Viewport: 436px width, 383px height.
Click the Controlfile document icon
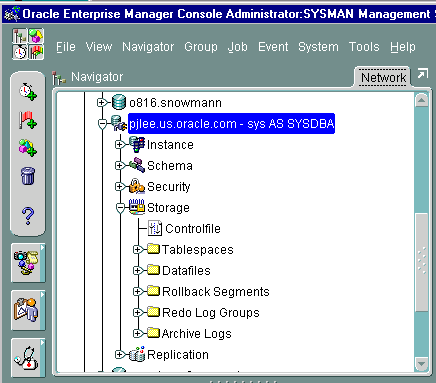pyautogui.click(x=155, y=228)
